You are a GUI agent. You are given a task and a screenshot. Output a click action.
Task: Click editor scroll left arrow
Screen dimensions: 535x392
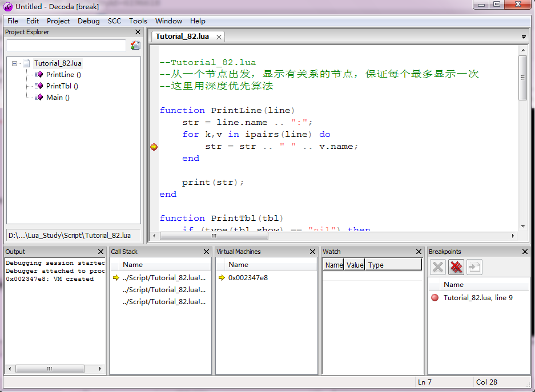coord(154,236)
